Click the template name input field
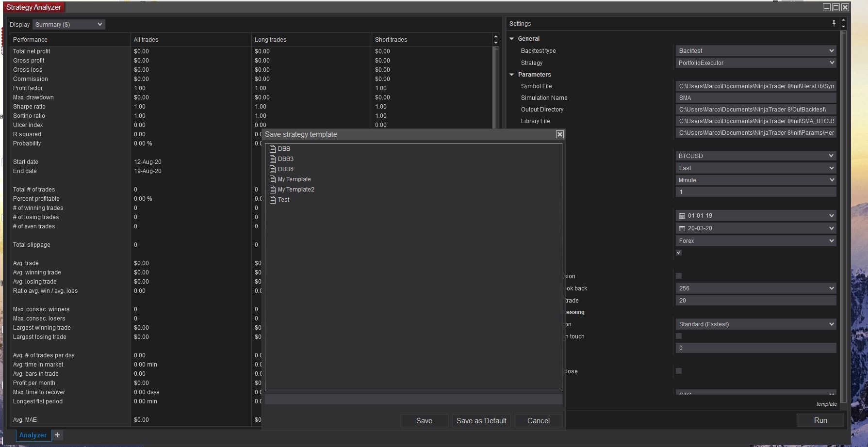 (413, 399)
